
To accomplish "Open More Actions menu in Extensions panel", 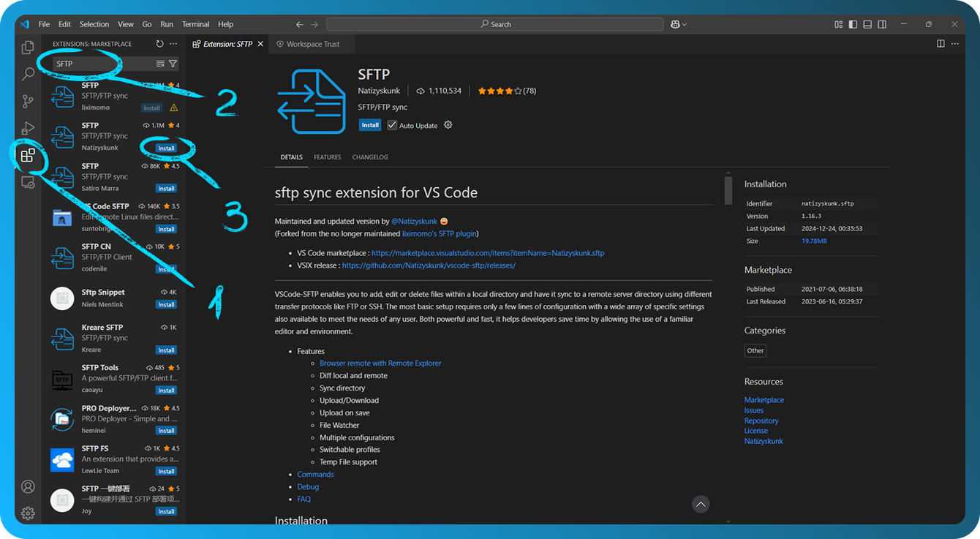I will click(x=173, y=43).
